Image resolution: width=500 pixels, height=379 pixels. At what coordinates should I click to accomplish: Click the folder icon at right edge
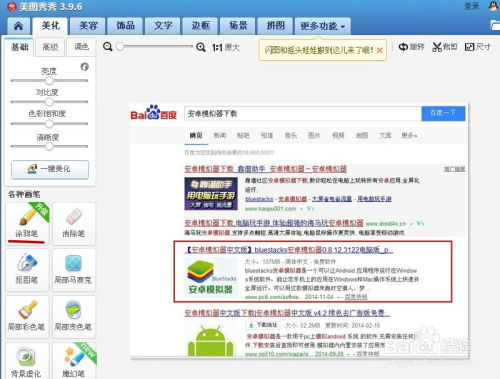click(495, 25)
